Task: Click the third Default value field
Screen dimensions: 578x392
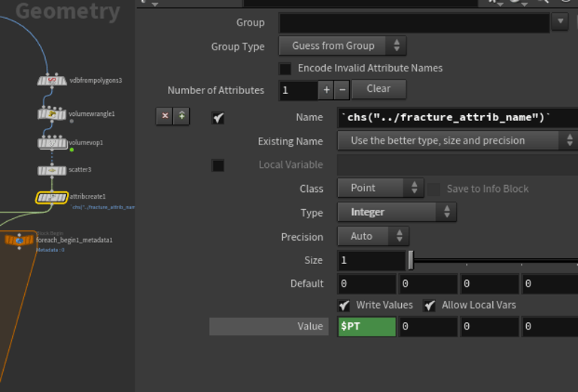Action: pyautogui.click(x=490, y=284)
